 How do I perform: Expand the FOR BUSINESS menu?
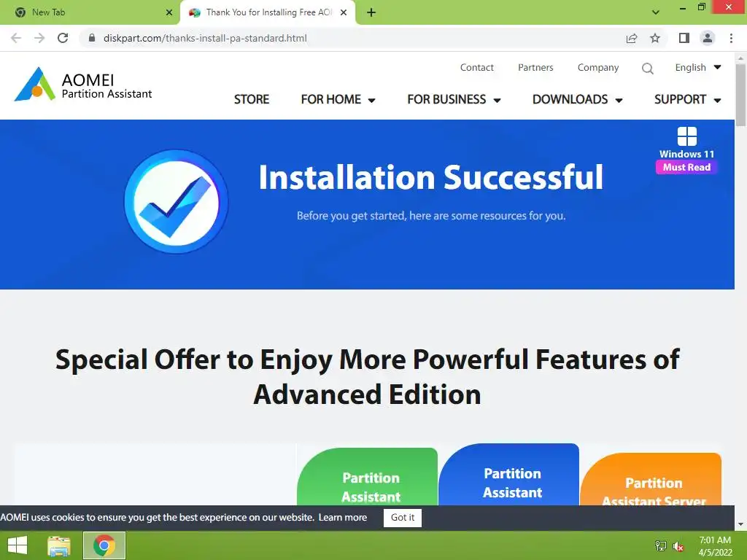point(454,99)
